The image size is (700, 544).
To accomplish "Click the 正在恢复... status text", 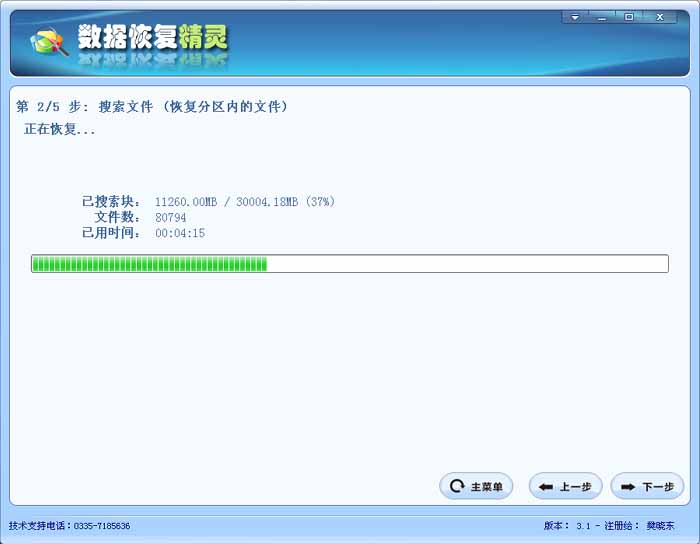I will pos(60,130).
